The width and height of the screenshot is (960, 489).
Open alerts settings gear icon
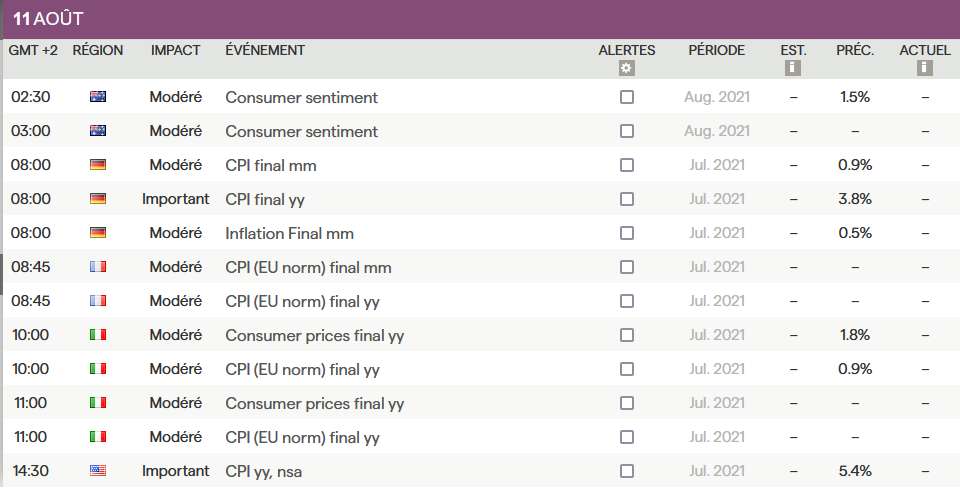[x=626, y=68]
